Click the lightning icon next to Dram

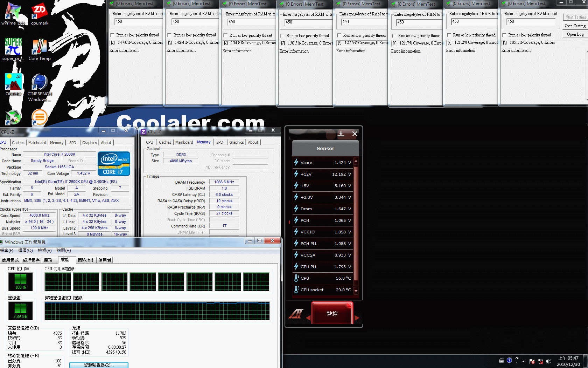[296, 209]
